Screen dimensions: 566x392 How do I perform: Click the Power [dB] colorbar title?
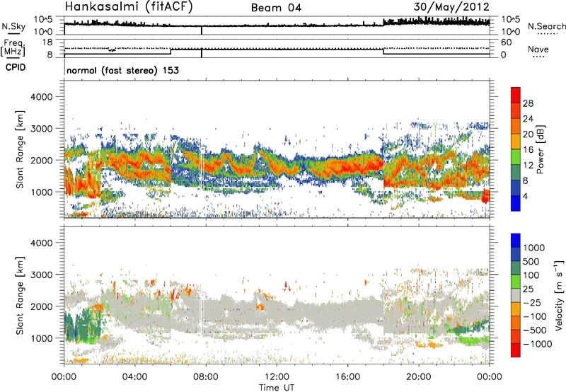[541, 149]
